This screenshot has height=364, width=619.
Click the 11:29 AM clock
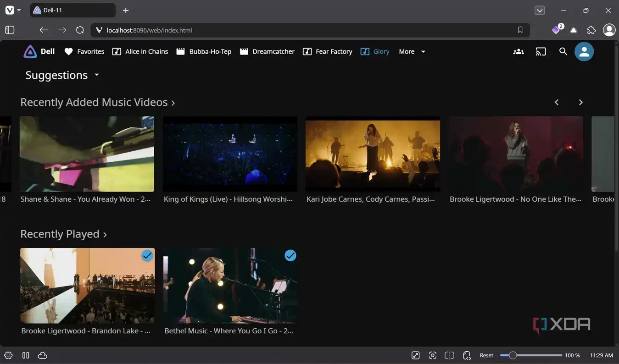tap(602, 355)
